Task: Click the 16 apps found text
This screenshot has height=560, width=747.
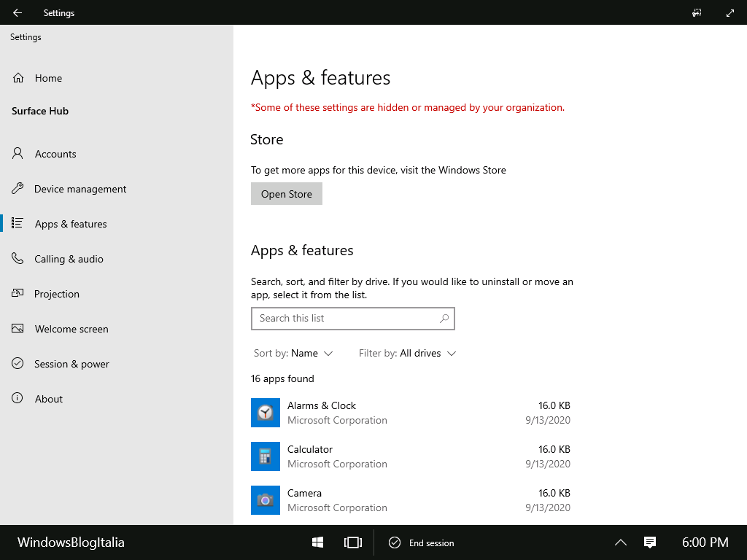Action: tap(282, 378)
